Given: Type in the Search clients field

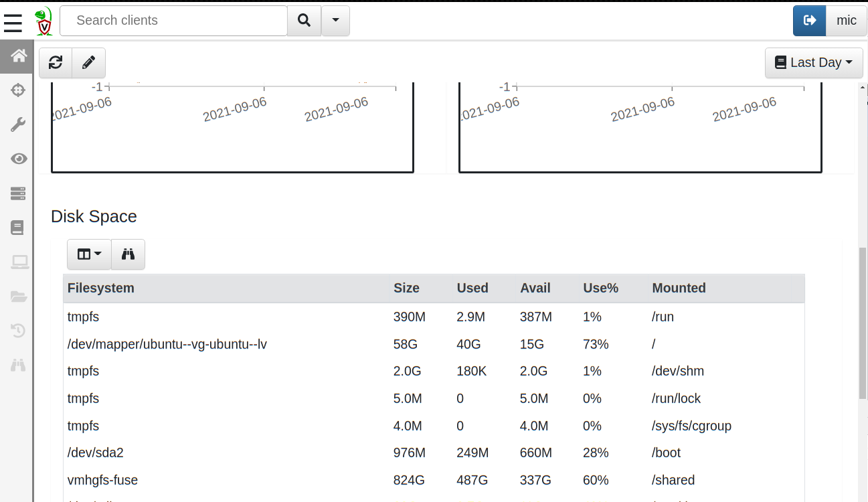Looking at the screenshot, I should pyautogui.click(x=174, y=21).
